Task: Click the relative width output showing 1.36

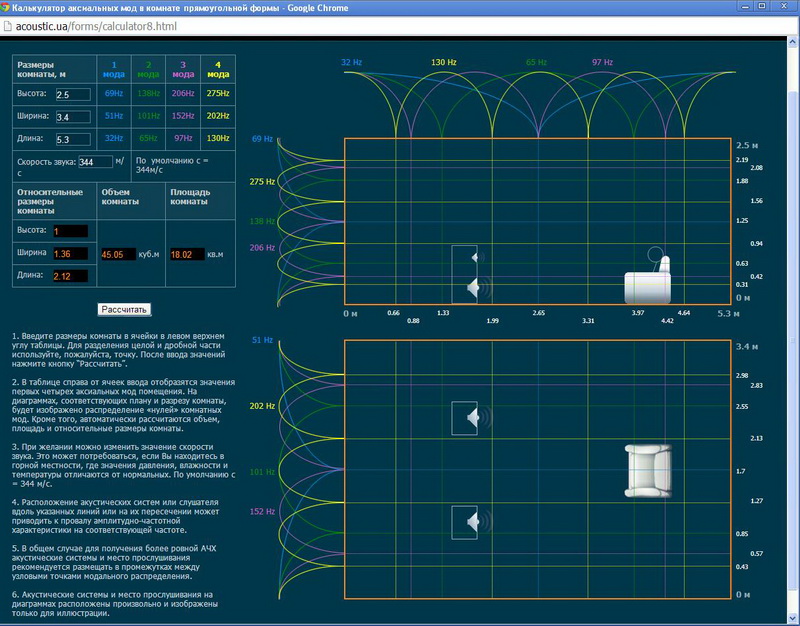Action: [70, 254]
